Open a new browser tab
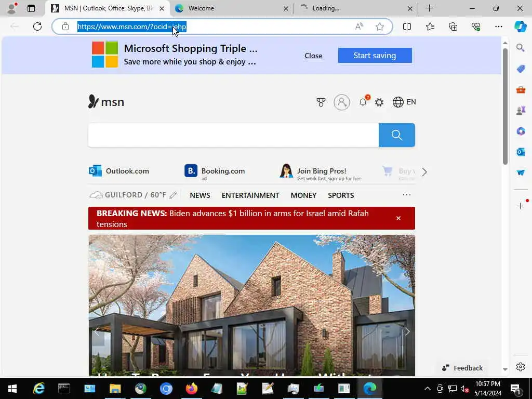Screen dimensions: 532x399 pos(429,8)
